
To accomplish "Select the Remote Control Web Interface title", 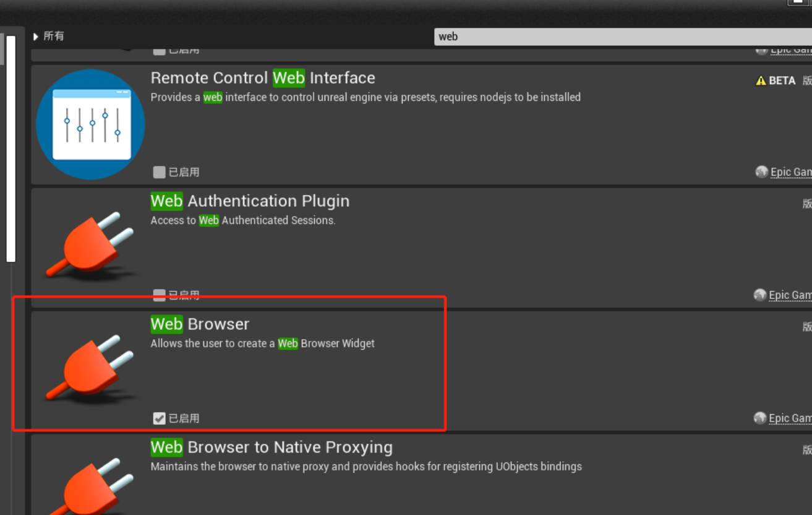I will [x=263, y=78].
